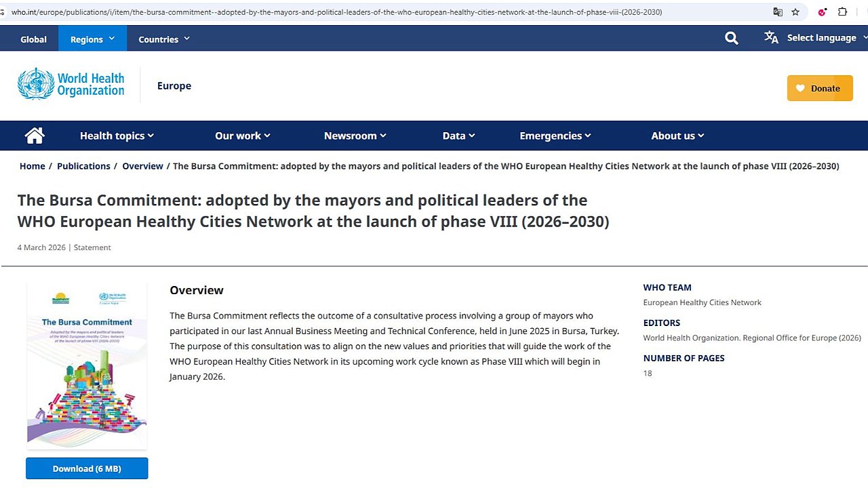This screenshot has width=868, height=488.
Task: Click the editors text 'World Health Organization. Regional Office for Europe (2026)'
Action: (x=752, y=338)
